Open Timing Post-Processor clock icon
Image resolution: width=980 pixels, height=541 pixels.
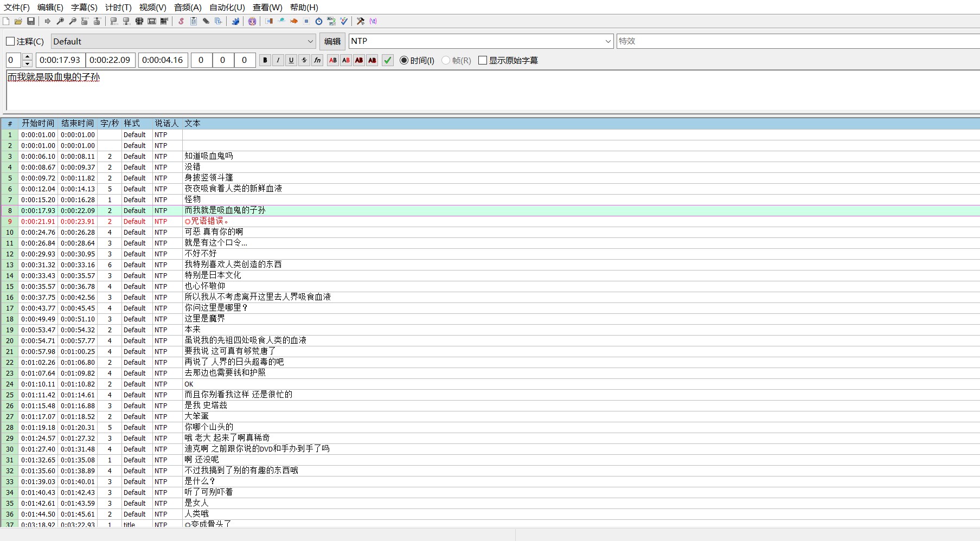pos(319,21)
